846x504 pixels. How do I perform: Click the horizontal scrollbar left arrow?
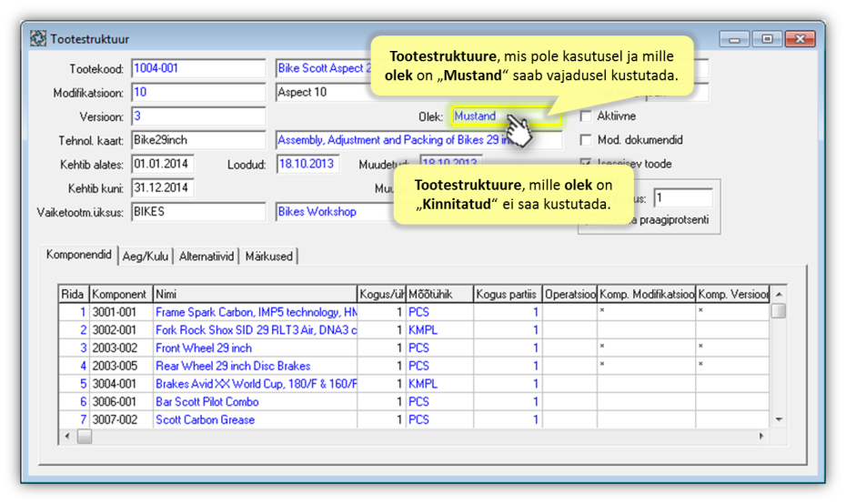point(67,436)
